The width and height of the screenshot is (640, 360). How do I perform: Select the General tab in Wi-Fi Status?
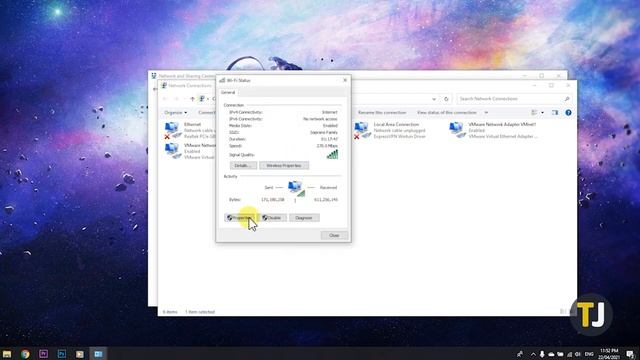pyautogui.click(x=228, y=93)
